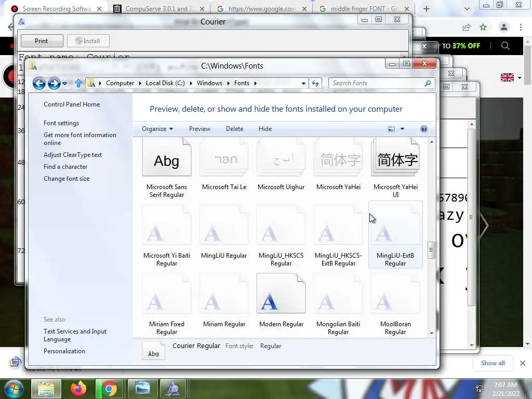Click Delete in the fonts toolbar
The height and width of the screenshot is (399, 532).
click(x=234, y=129)
